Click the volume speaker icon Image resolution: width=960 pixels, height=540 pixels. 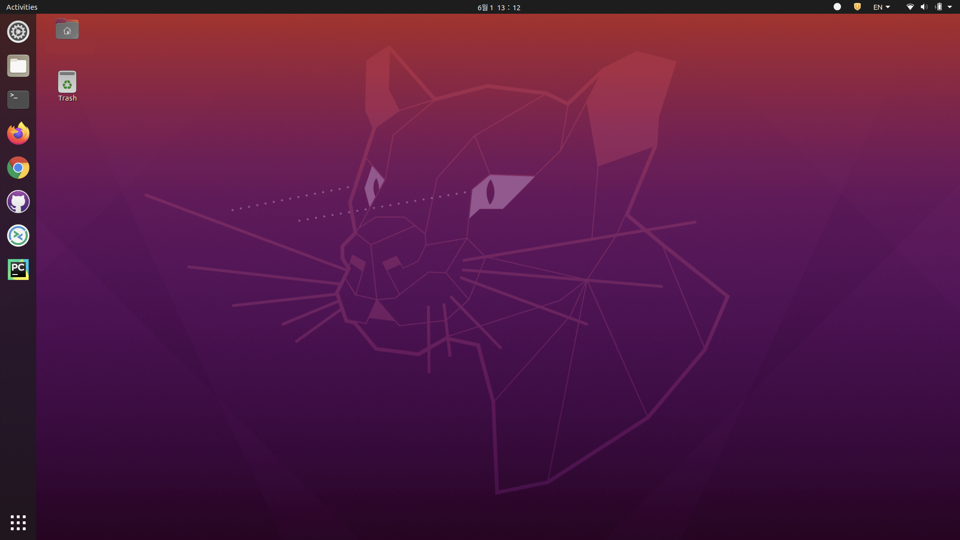point(924,7)
